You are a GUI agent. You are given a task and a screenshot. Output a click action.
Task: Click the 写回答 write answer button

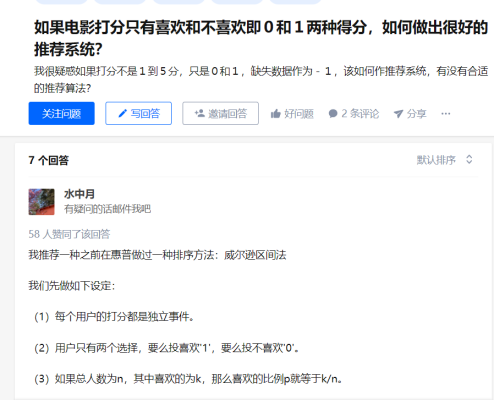pos(139,113)
